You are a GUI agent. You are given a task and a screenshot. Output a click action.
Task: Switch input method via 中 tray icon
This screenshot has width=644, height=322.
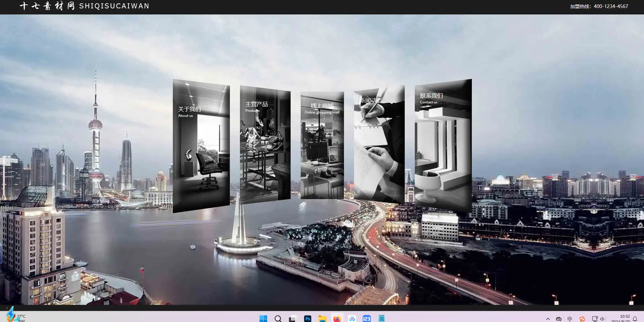(x=570, y=319)
